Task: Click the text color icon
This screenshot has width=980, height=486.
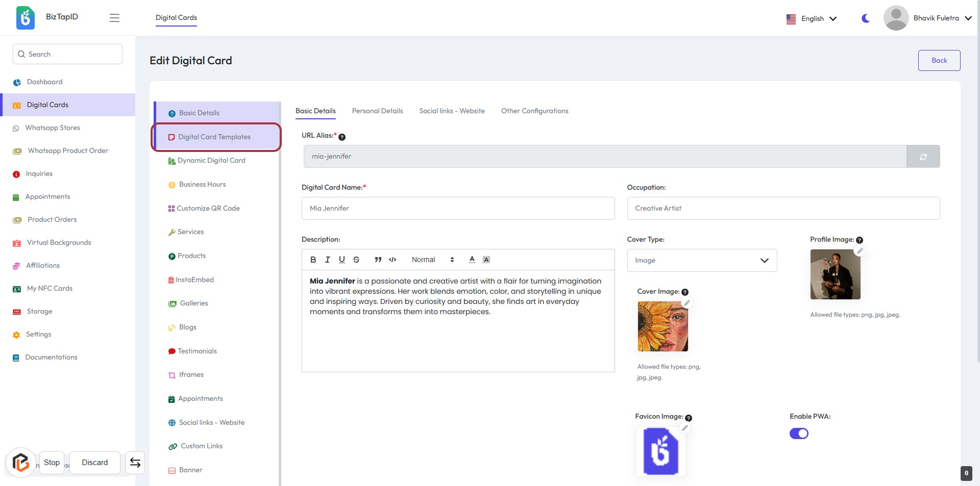Action: click(x=472, y=260)
